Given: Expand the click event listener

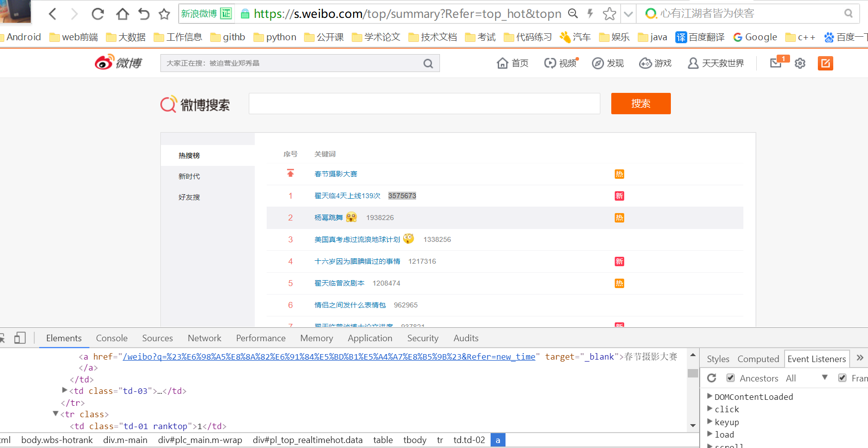Looking at the screenshot, I should coord(710,409).
